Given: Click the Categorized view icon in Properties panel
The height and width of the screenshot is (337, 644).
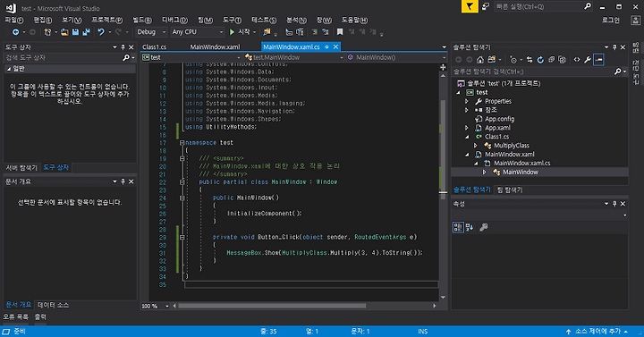Looking at the screenshot, I should coord(458,227).
